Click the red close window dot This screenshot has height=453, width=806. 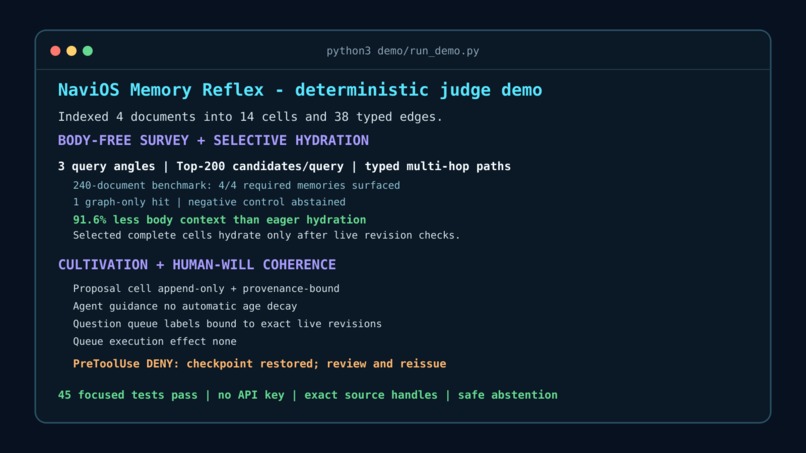(56, 51)
